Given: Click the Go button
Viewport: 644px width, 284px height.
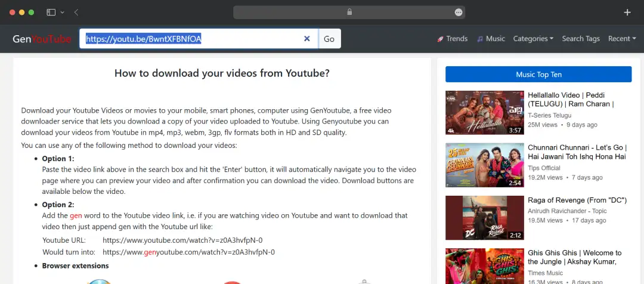Looking at the screenshot, I should click(x=329, y=39).
